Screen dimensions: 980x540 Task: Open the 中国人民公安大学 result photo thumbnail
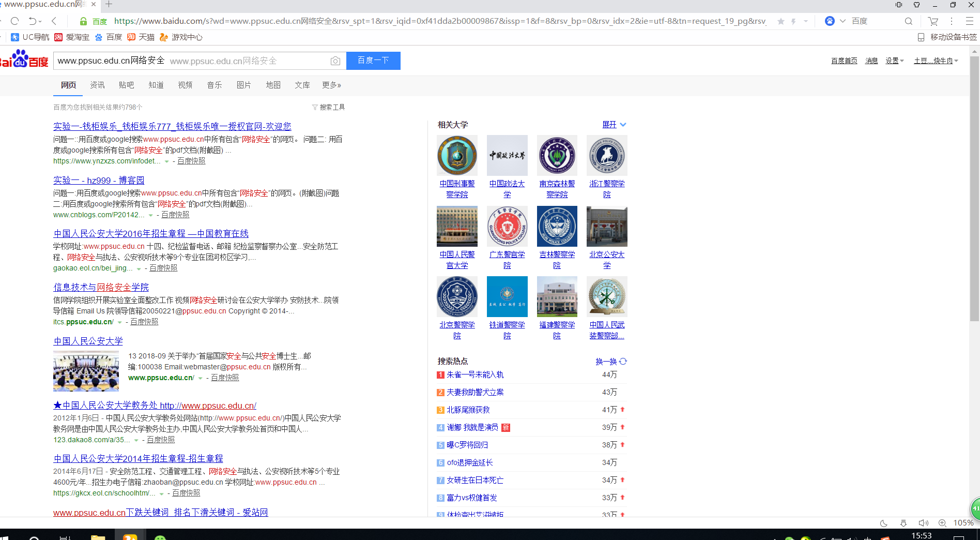(x=86, y=371)
